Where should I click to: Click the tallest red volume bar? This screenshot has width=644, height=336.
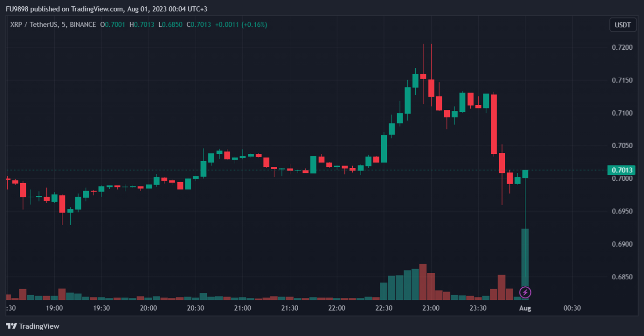coord(423,282)
